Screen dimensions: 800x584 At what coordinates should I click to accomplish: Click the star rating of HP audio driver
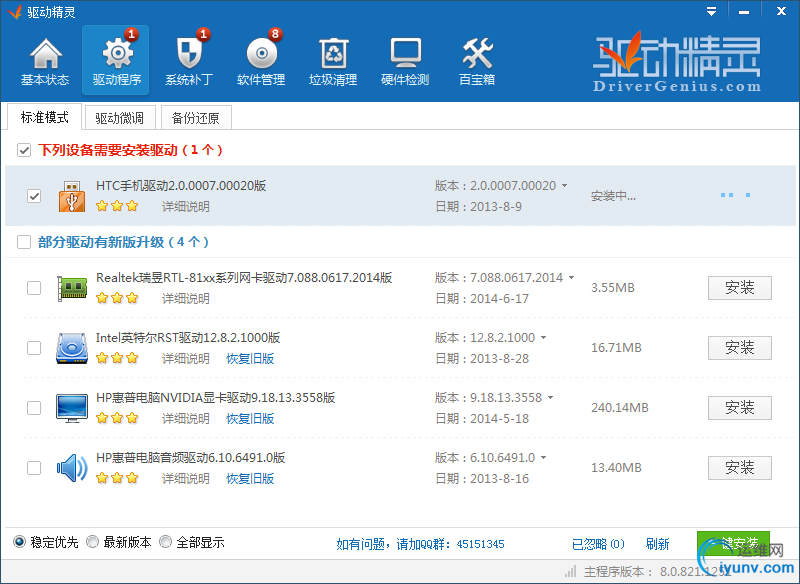pyautogui.click(x=117, y=478)
